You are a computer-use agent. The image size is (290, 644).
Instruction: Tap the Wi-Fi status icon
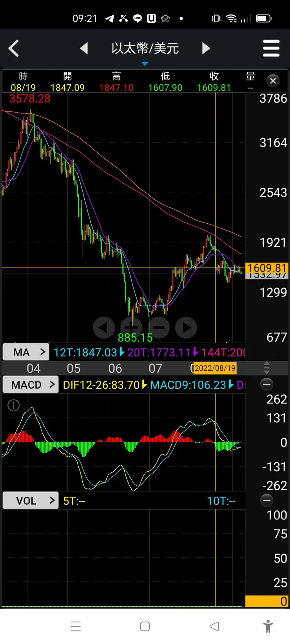232,18
